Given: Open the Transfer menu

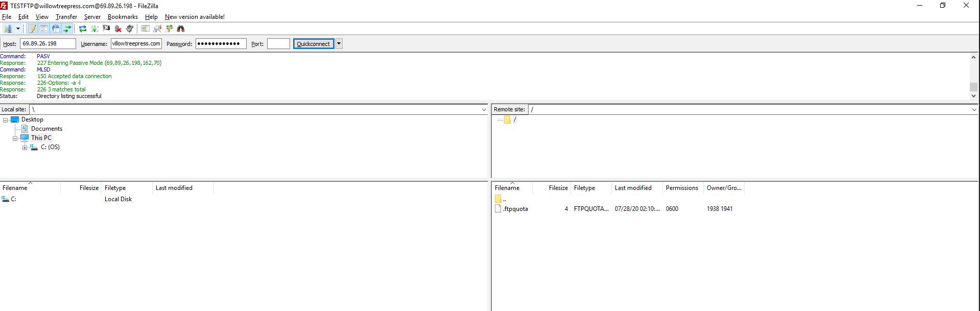Looking at the screenshot, I should tap(66, 17).
